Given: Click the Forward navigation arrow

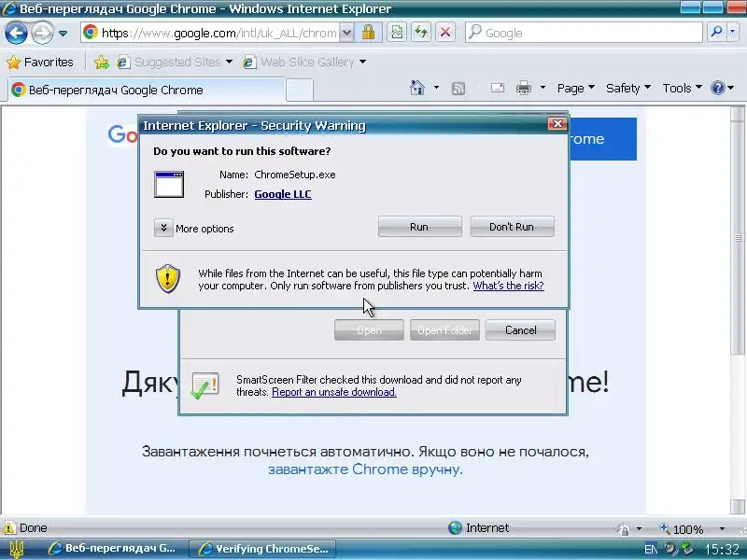Looking at the screenshot, I should pyautogui.click(x=42, y=33).
